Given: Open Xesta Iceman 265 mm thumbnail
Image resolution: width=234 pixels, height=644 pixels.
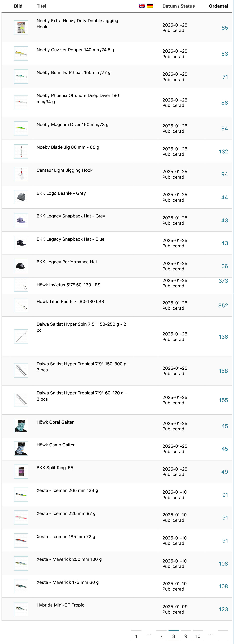Looking at the screenshot, I should click(21, 494).
